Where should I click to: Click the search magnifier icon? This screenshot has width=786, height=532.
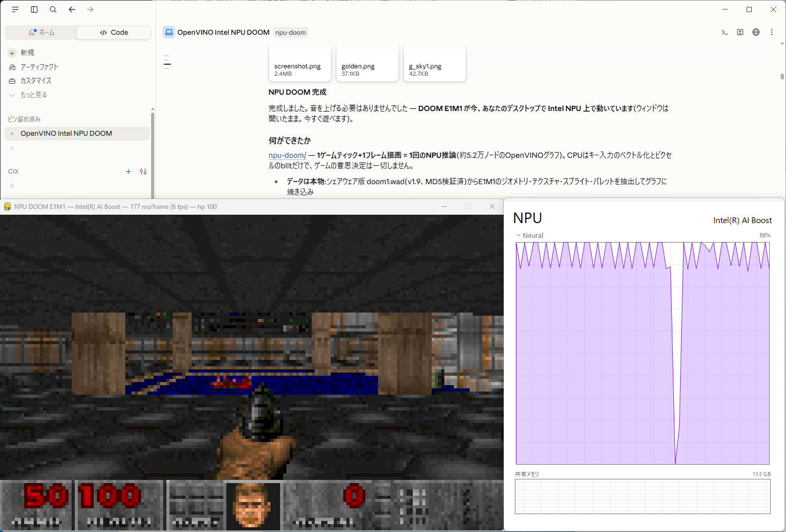click(x=53, y=9)
